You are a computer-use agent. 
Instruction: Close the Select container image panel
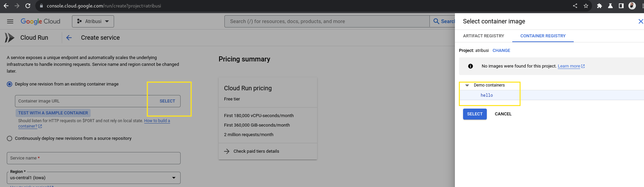[x=640, y=21]
